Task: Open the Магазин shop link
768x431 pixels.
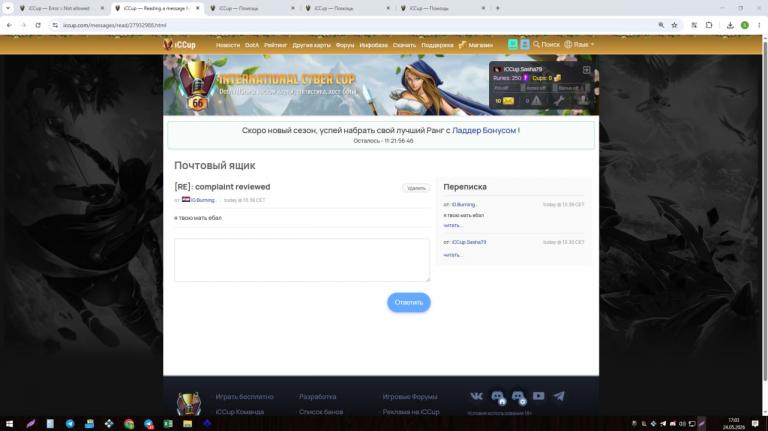Action: [x=476, y=45]
